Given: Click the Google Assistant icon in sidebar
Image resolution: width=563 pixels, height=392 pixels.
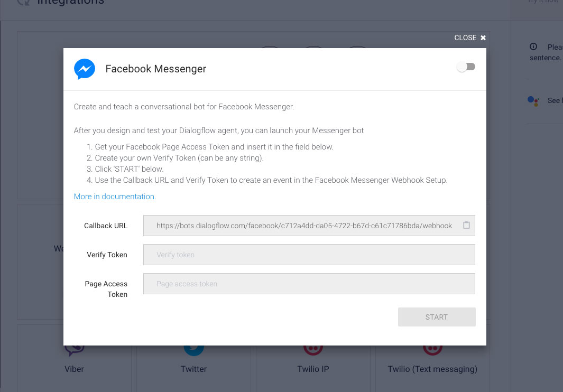Looking at the screenshot, I should point(533,101).
